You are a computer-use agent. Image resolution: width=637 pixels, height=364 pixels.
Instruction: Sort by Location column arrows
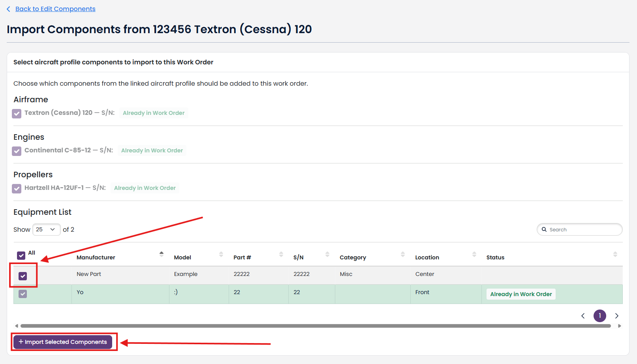474,254
